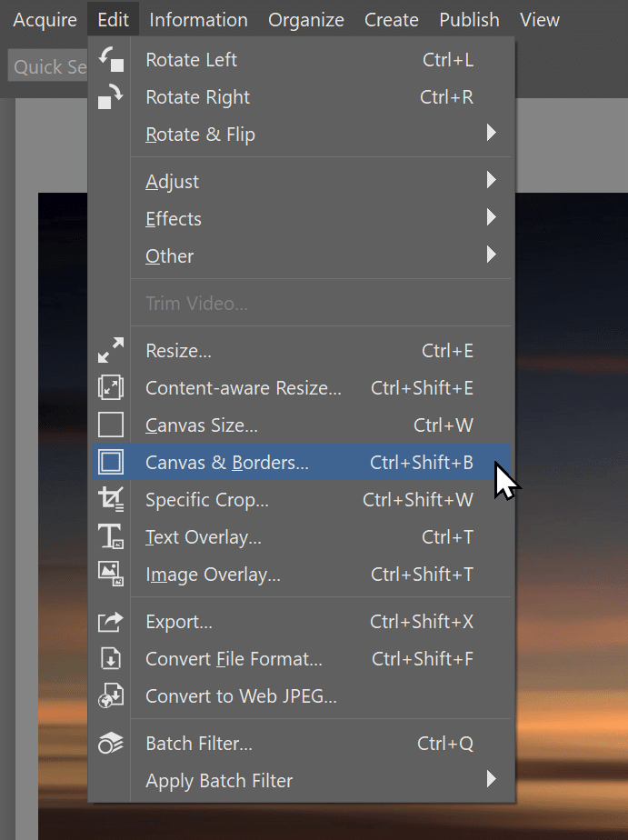Click the Image Overlay icon
Screen dimensions: 628x840
(111, 575)
